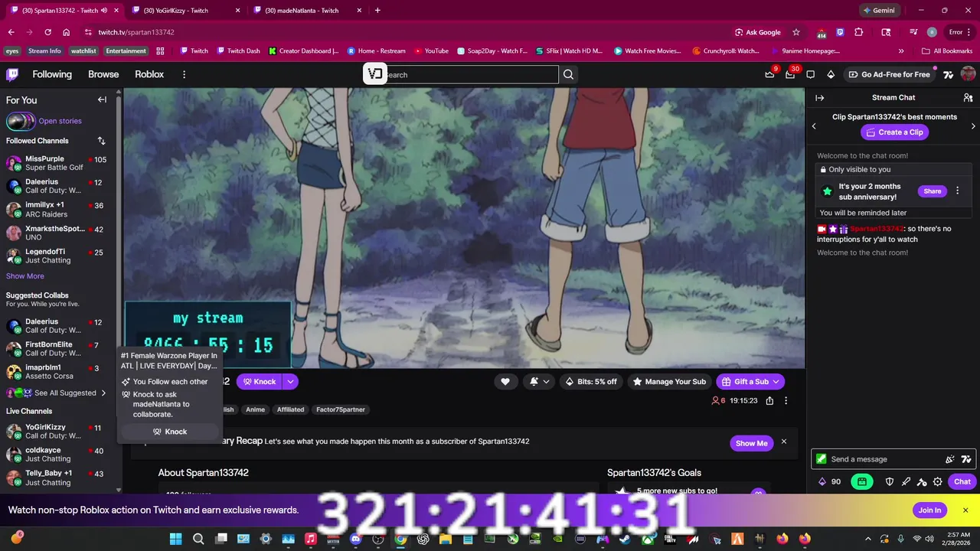This screenshot has height=551, width=980.
Task: Click Bits: 5% off button
Action: 590,381
